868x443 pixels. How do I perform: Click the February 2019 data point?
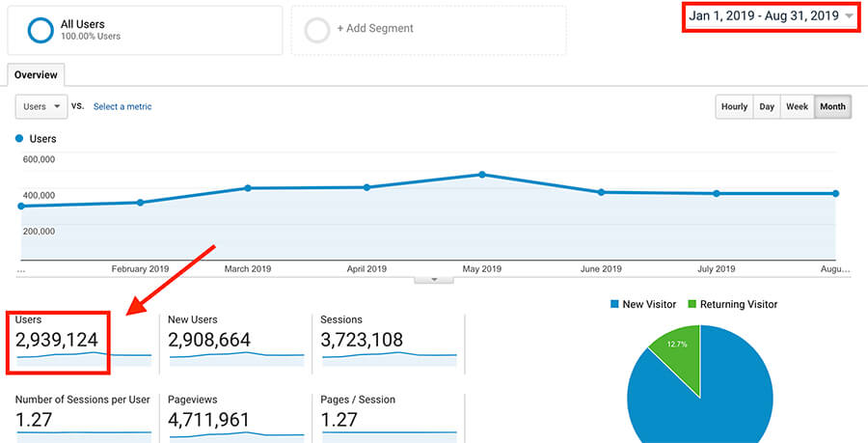[140, 203]
